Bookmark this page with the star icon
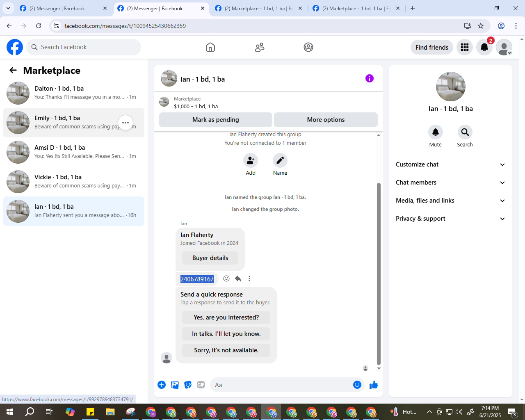The width and height of the screenshot is (525, 420). pyautogui.click(x=481, y=26)
